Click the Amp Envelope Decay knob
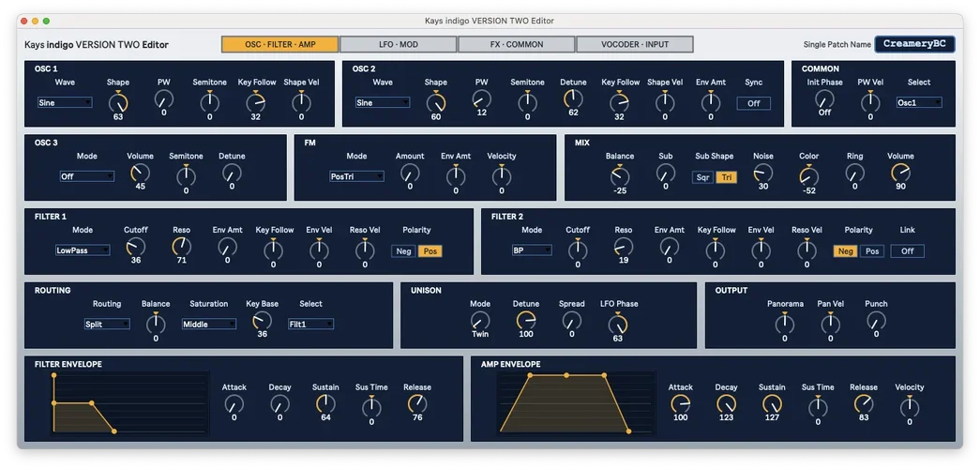 [726, 403]
